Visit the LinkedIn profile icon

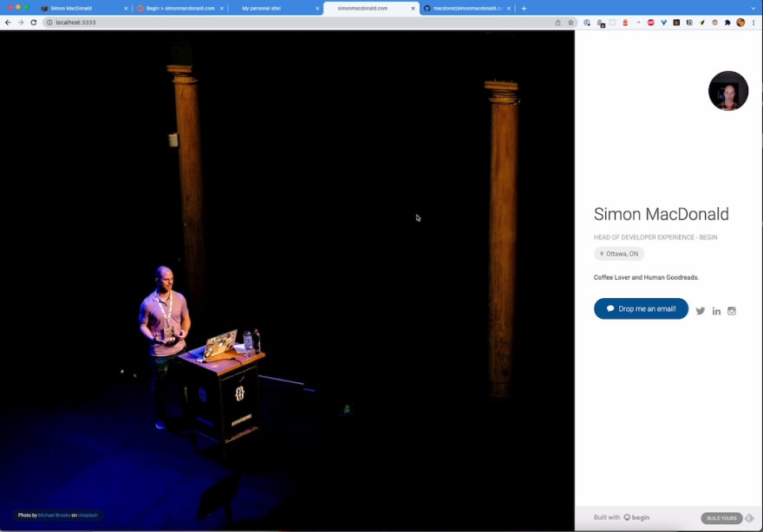point(716,311)
